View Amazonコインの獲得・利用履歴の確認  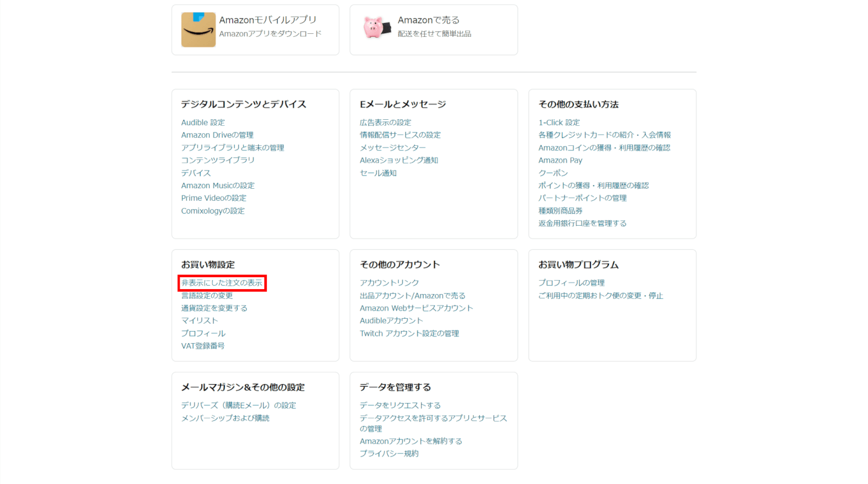tap(604, 148)
